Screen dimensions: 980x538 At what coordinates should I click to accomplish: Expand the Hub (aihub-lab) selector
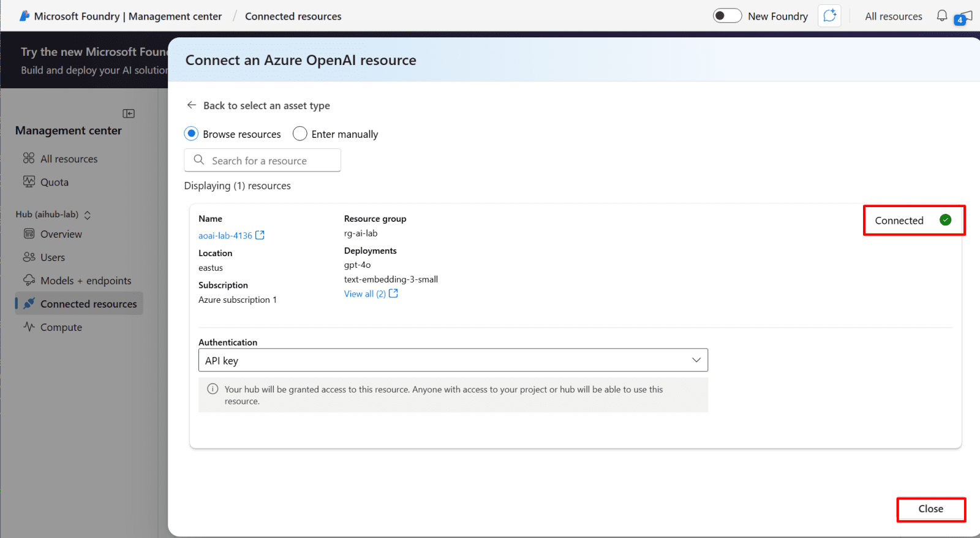53,214
